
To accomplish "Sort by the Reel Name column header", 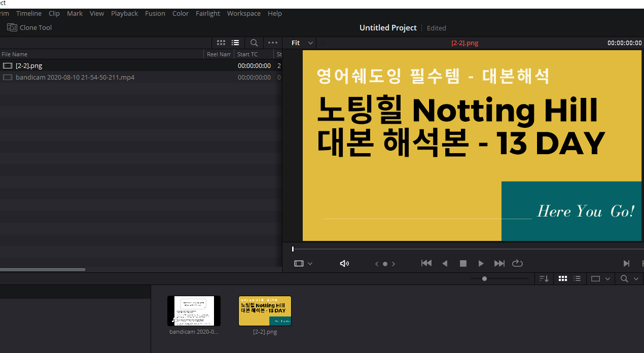I will (x=219, y=54).
